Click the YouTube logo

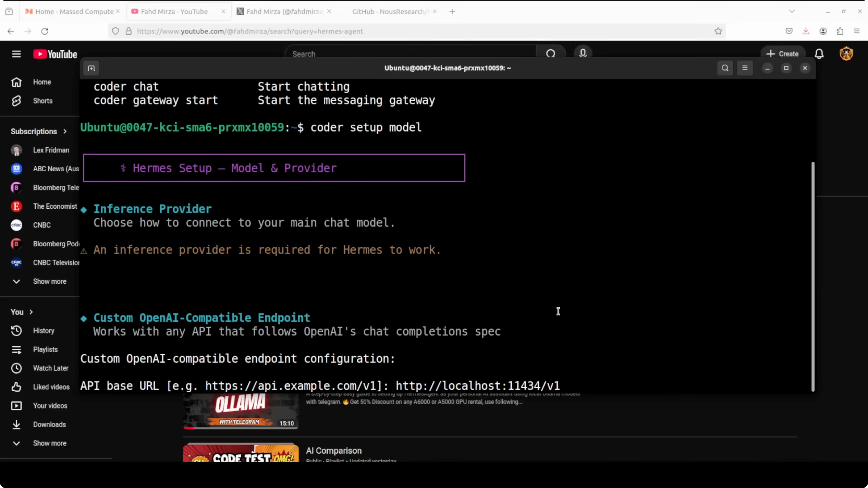[55, 54]
